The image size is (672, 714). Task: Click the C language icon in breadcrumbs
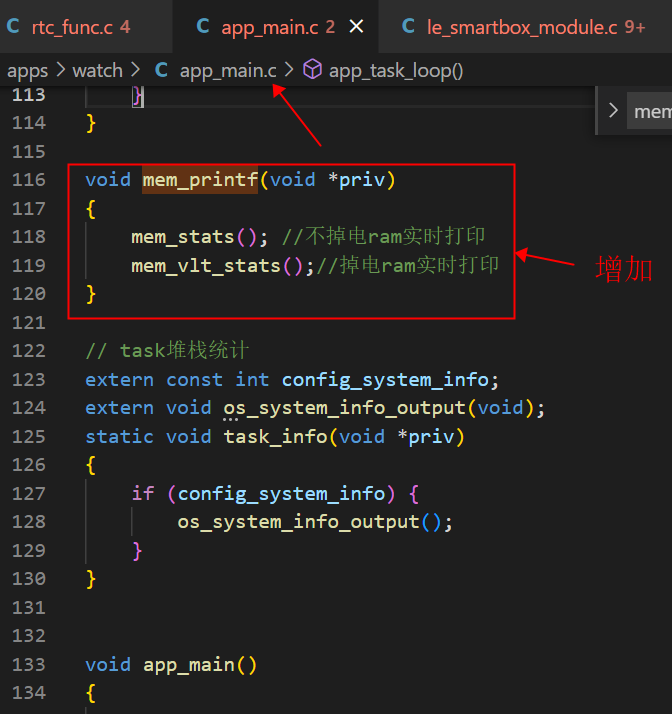[x=162, y=70]
